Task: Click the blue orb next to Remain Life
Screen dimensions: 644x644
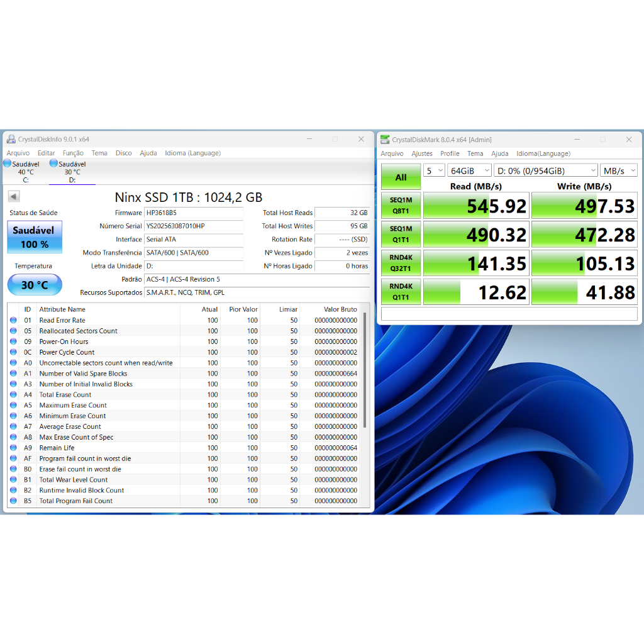Action: [x=13, y=448]
